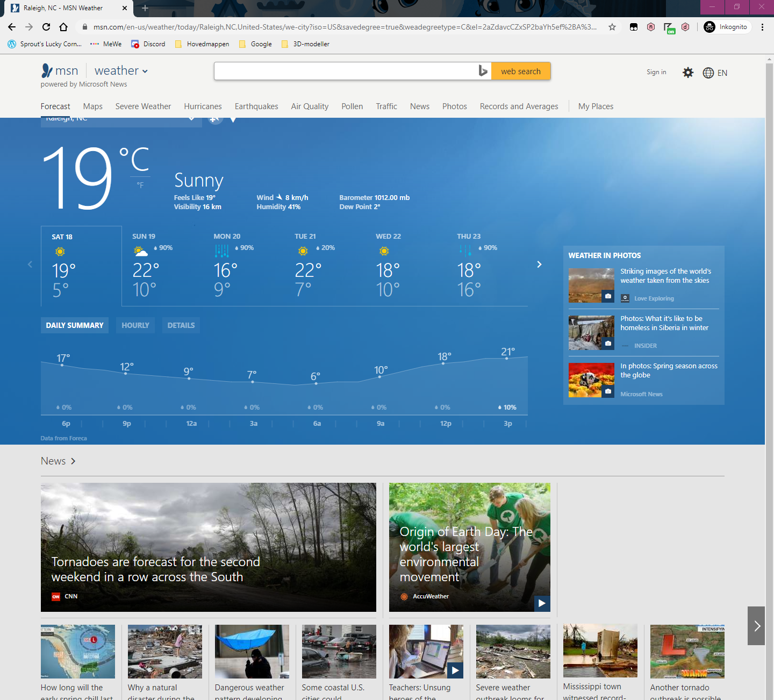Show the Details forecast view
The image size is (774, 700).
tap(181, 325)
